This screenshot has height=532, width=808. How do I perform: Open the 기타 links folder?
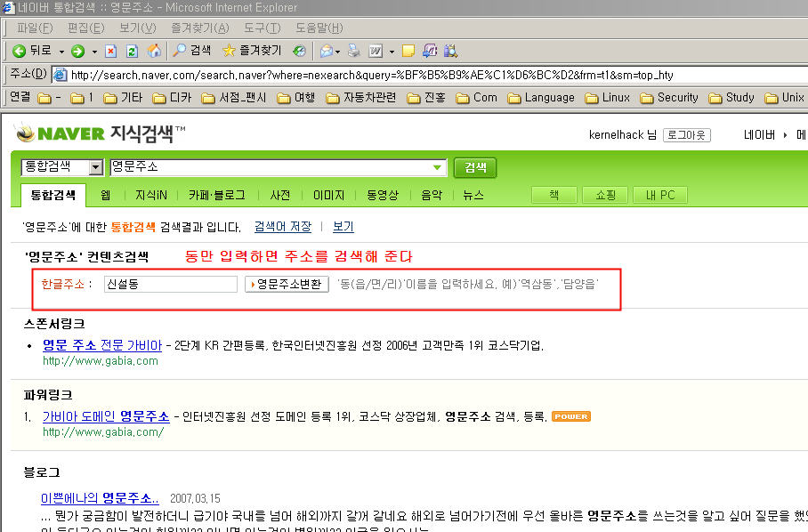[x=123, y=97]
